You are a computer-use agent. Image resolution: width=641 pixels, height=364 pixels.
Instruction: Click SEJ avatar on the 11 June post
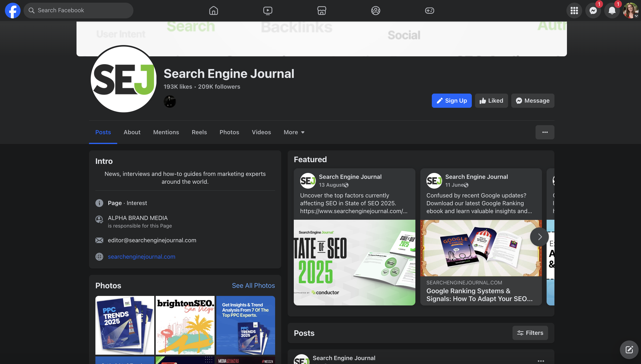(x=434, y=181)
